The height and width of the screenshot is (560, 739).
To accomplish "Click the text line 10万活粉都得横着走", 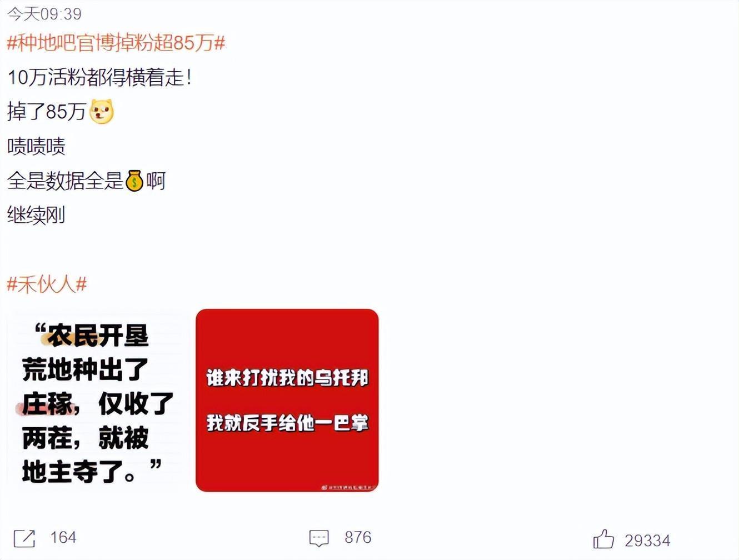I will click(99, 77).
